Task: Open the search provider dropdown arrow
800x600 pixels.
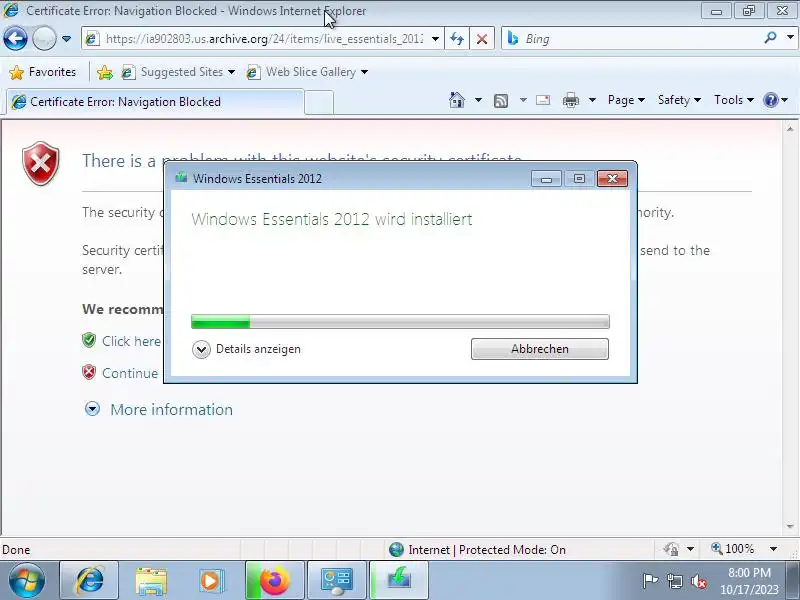Action: [790, 37]
